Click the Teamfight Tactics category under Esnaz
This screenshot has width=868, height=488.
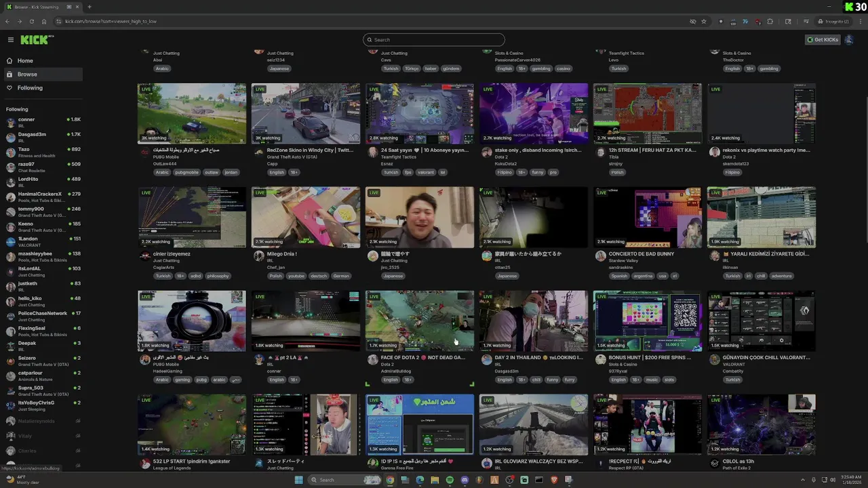(x=399, y=157)
